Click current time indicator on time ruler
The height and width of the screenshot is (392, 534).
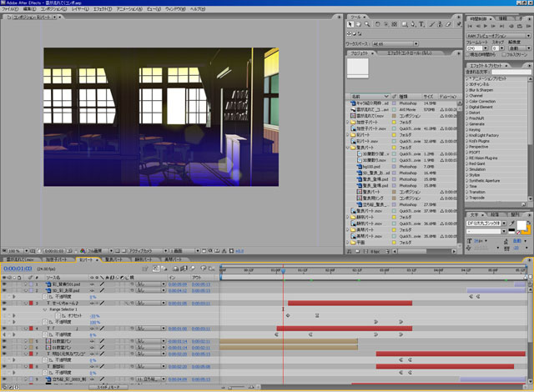click(283, 271)
